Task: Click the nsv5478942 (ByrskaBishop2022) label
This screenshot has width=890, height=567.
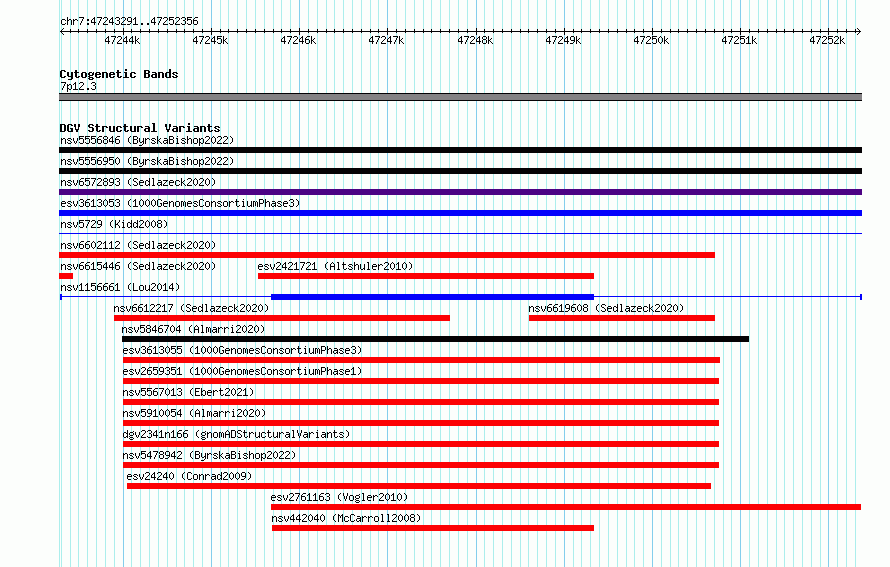Action: click(209, 455)
